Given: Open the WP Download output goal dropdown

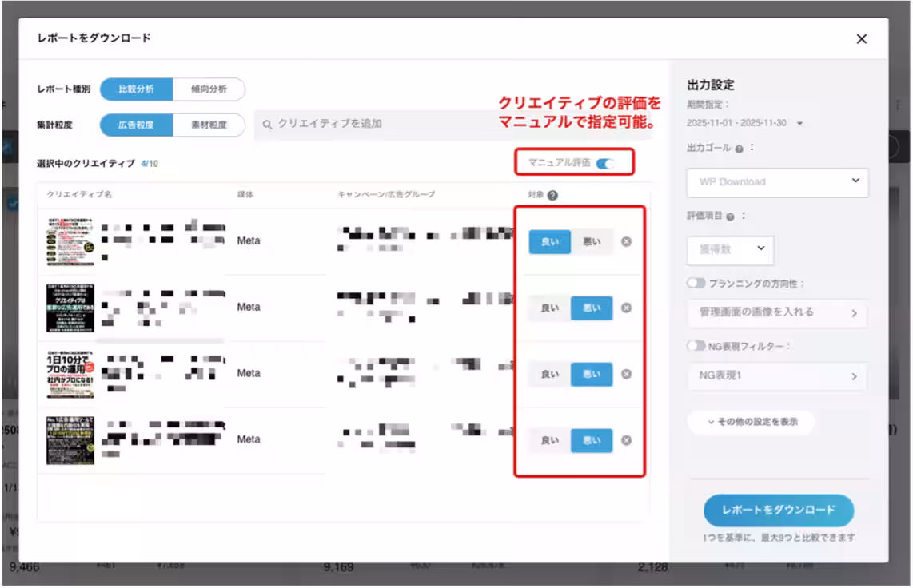Looking at the screenshot, I should [x=777, y=182].
